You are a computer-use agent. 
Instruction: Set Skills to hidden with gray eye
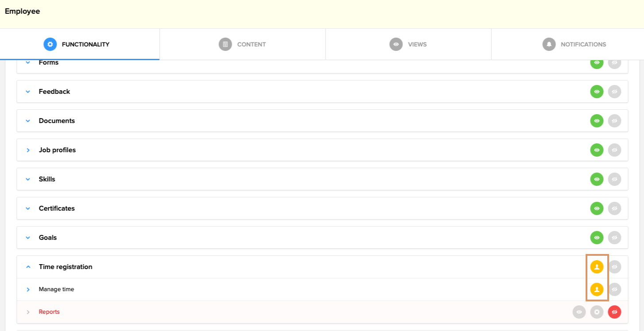click(614, 179)
